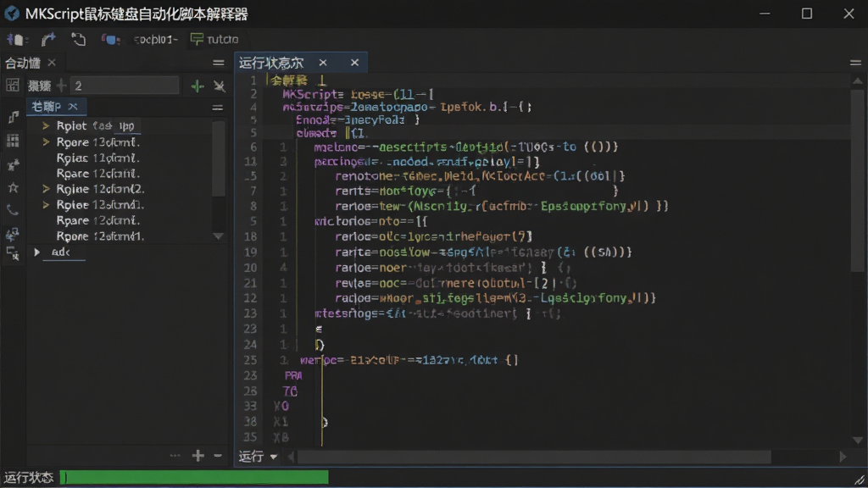Click the green 运行状态 progress bar

click(194, 478)
